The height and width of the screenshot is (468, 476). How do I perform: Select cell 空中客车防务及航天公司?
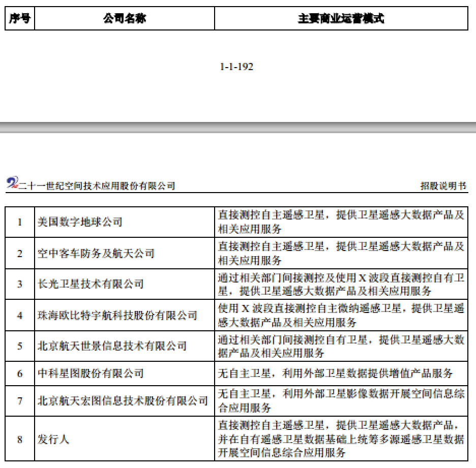coord(125,253)
